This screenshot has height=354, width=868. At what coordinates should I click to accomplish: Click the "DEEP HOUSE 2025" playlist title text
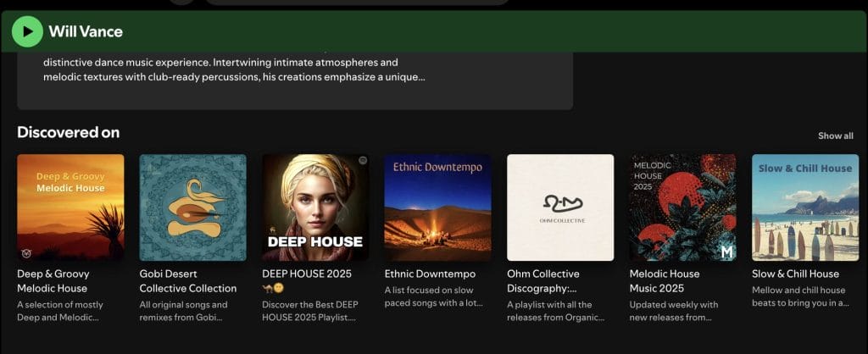[x=307, y=274]
